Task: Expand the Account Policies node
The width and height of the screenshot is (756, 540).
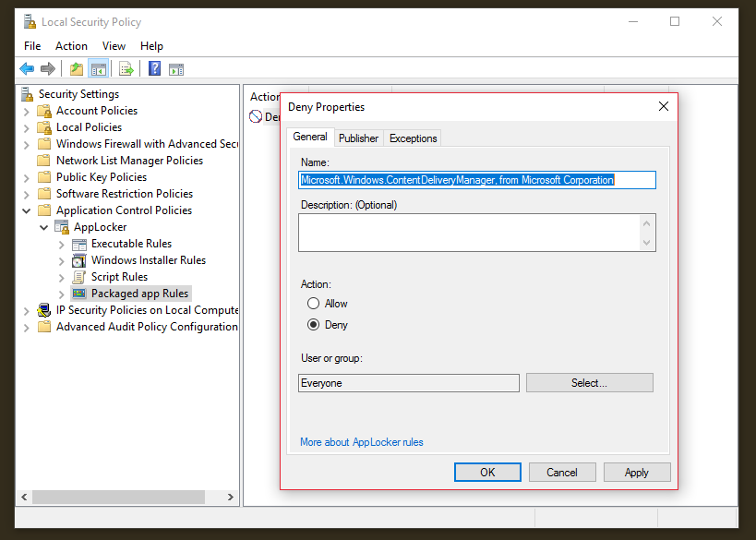Action: 27,112
